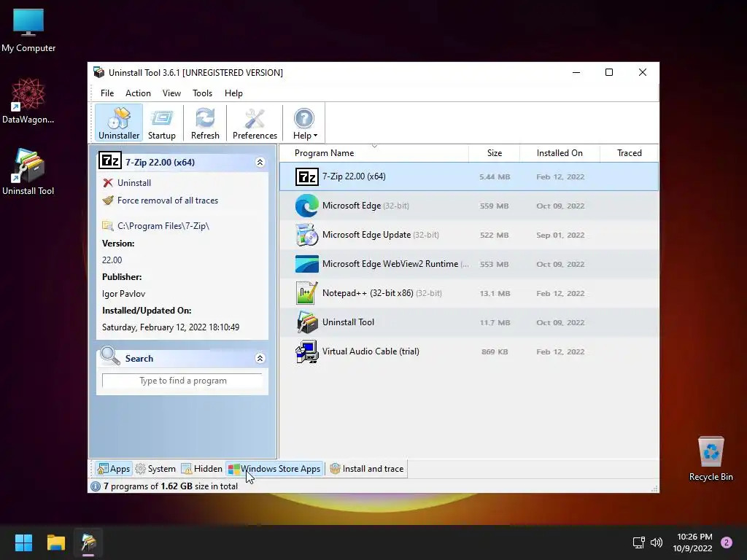Open the Help toolbar dropdown
This screenshot has height=560, width=747.
304,122
